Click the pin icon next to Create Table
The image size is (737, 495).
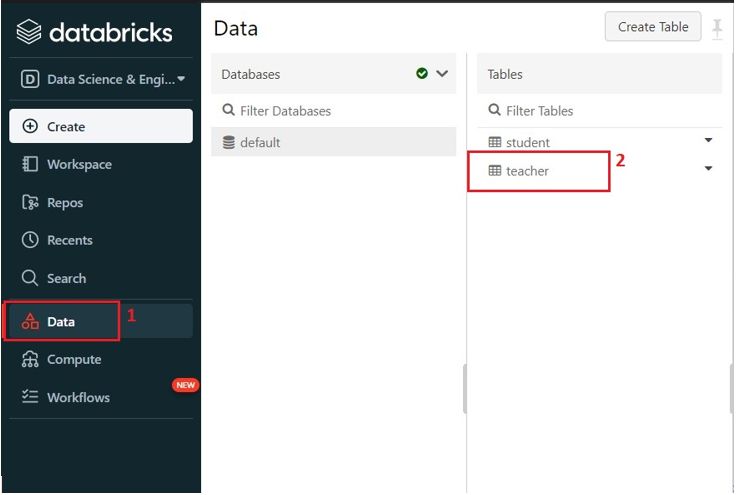pos(717,29)
